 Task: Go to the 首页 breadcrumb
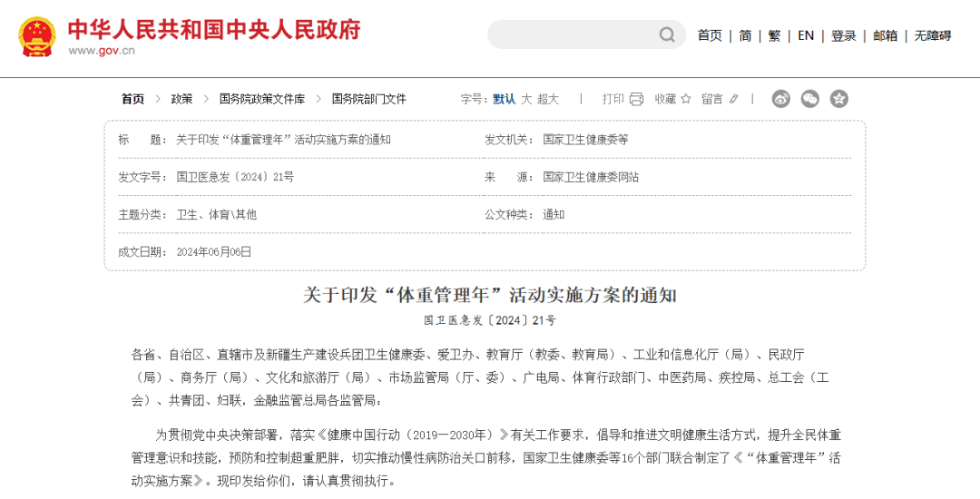click(x=132, y=99)
